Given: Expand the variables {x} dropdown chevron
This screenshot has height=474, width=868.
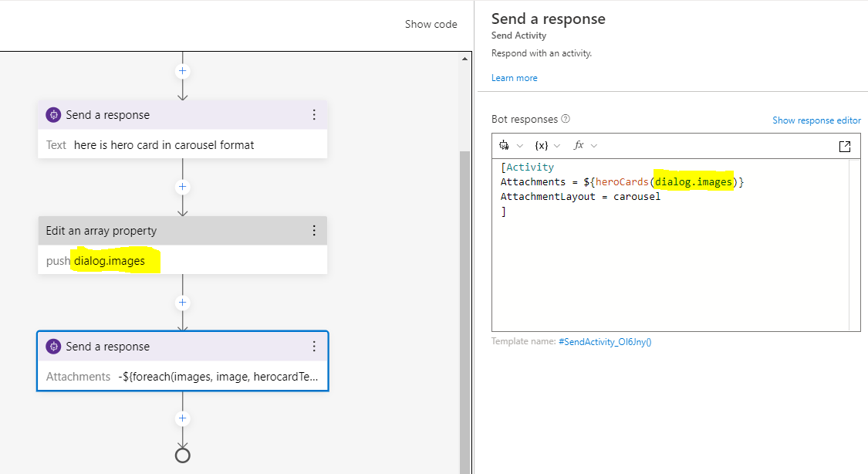Looking at the screenshot, I should (x=557, y=146).
